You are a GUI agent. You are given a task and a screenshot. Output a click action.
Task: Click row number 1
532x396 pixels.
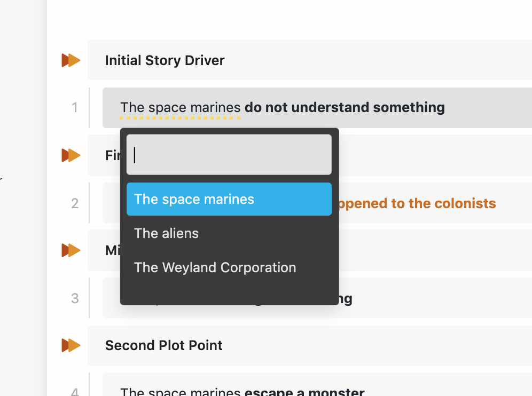point(75,107)
